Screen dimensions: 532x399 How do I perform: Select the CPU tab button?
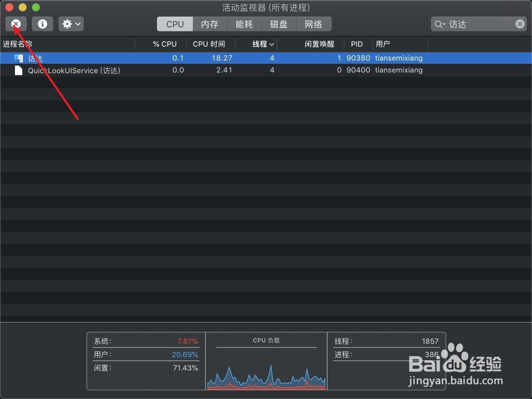point(174,23)
